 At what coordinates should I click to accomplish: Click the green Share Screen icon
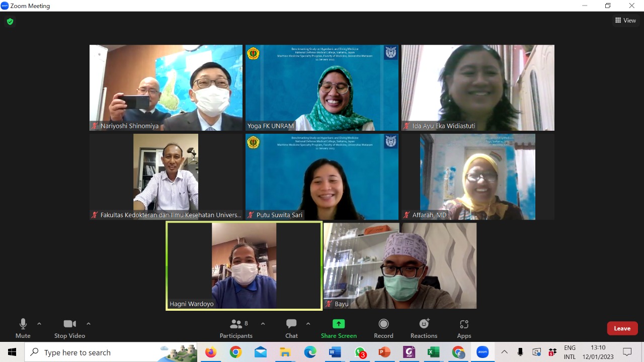point(339,324)
